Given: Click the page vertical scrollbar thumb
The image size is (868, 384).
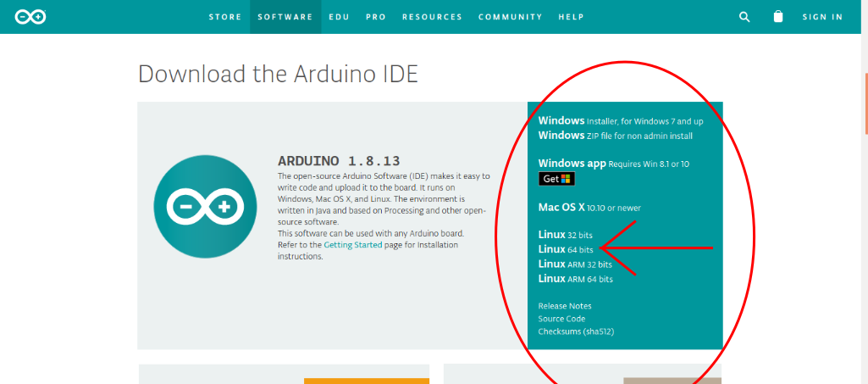Looking at the screenshot, I should point(866,103).
